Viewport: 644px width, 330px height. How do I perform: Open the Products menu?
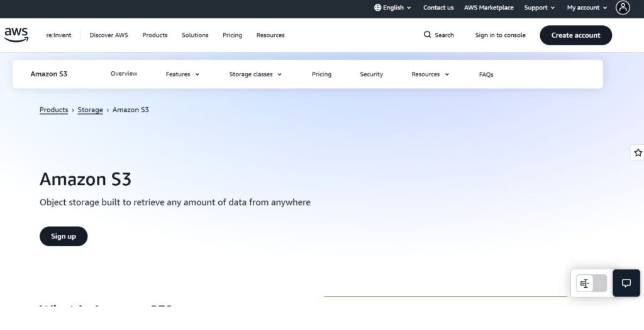(x=155, y=35)
